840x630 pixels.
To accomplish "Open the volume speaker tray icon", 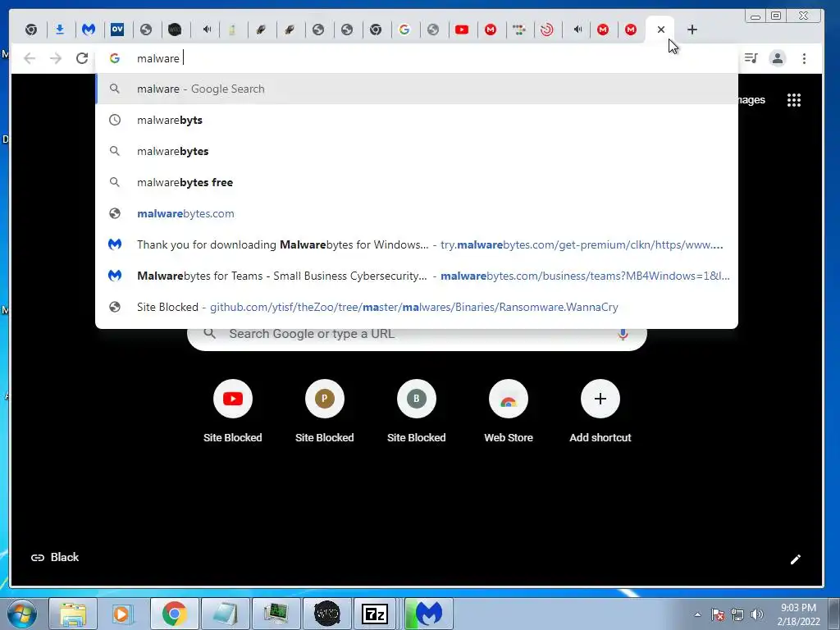I will pos(756,614).
